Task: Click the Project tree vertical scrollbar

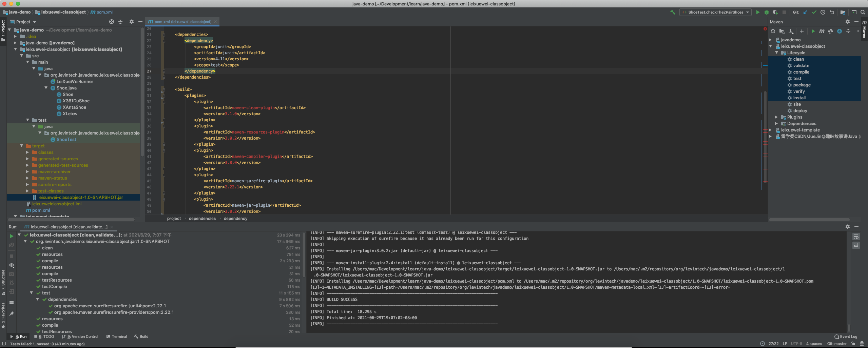Action: (x=142, y=91)
